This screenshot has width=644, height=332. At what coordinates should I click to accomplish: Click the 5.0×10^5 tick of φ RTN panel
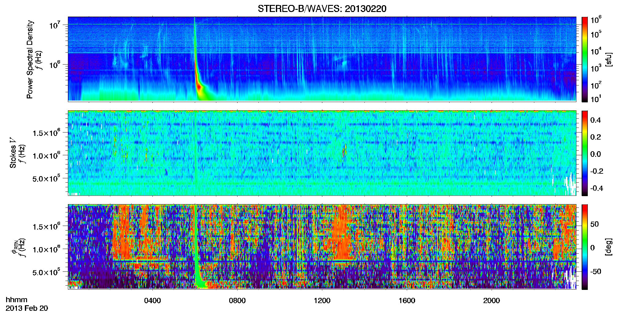click(x=47, y=272)
